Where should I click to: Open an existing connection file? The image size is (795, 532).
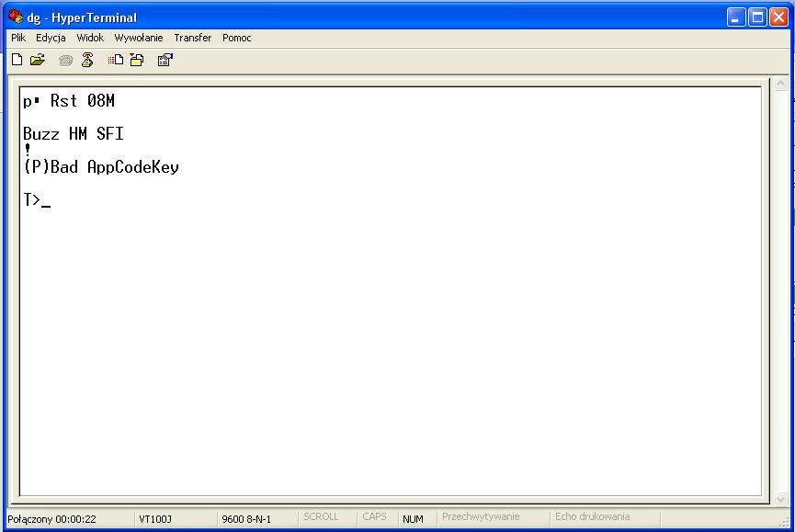[37, 59]
